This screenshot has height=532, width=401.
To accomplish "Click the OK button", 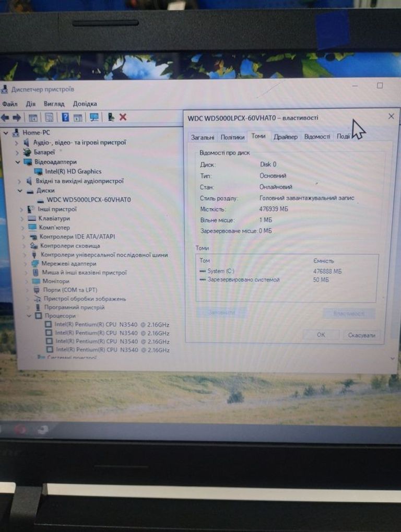I will pyautogui.click(x=321, y=335).
